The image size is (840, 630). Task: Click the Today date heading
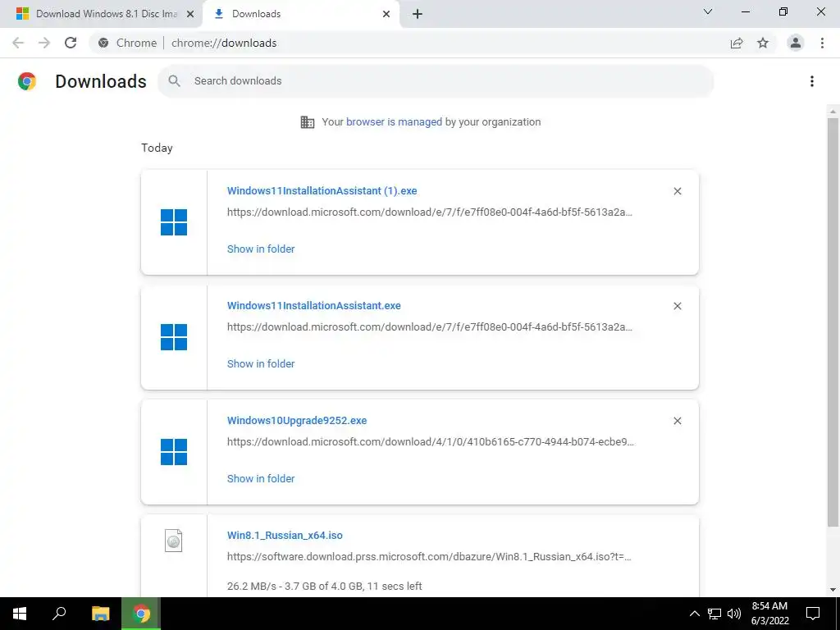tap(157, 148)
